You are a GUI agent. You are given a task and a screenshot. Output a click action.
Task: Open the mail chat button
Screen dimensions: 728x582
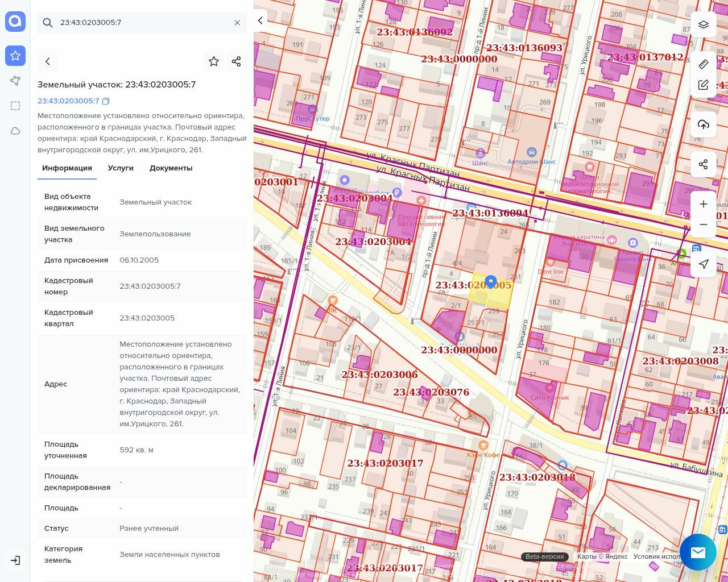point(698,552)
